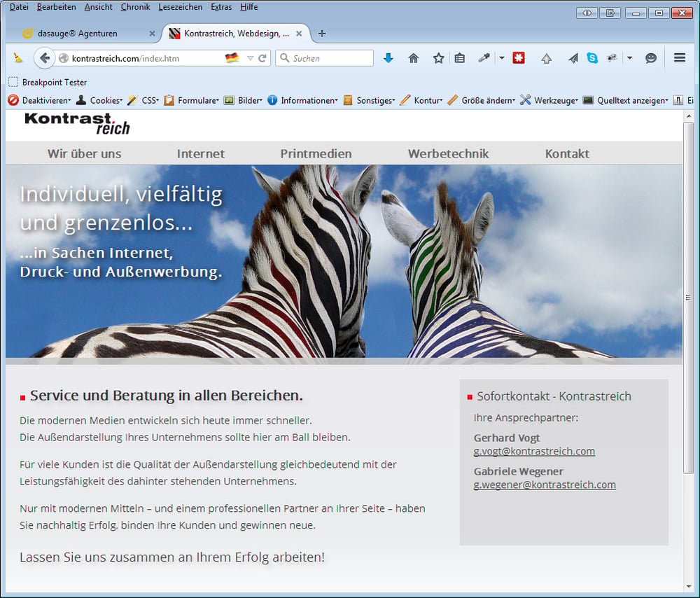Open downloads with the blue arrow icon
The image size is (700, 598).
[x=388, y=58]
